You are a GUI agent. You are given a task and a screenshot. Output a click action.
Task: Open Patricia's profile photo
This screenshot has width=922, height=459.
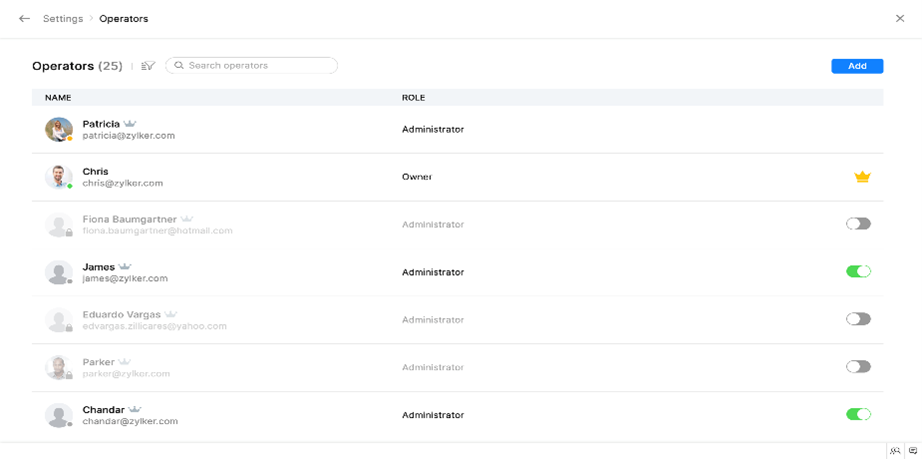[x=59, y=129]
